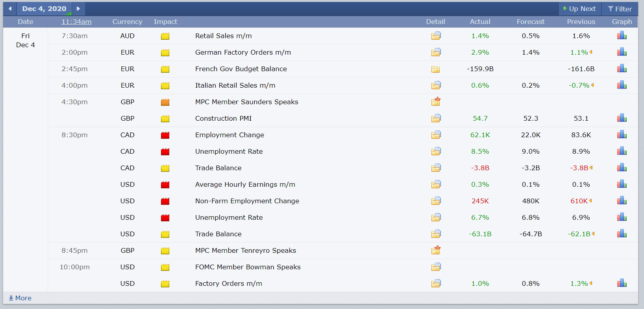This screenshot has height=309, width=644.
Task: Select the Non-Farm Employment Change event
Action: pos(247,201)
